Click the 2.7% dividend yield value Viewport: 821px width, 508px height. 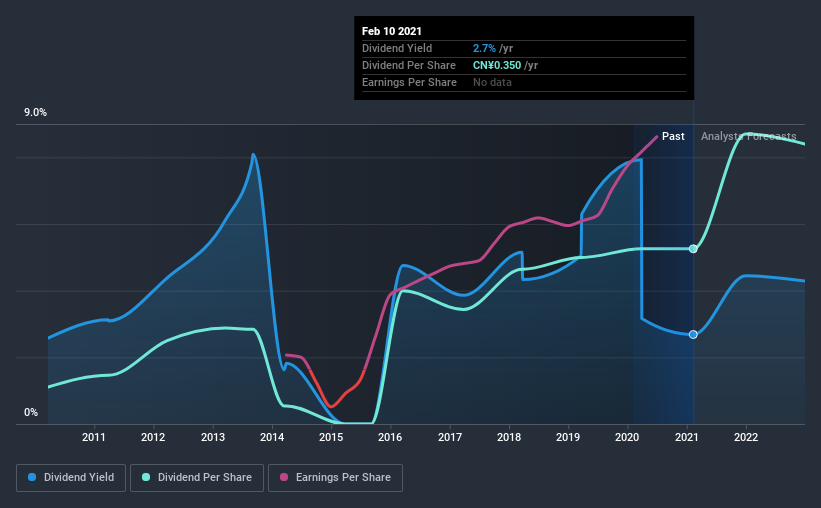point(484,48)
